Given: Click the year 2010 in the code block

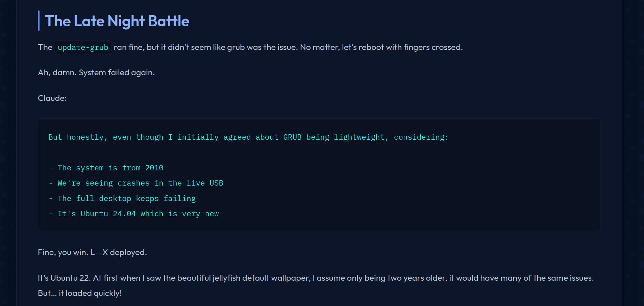Looking at the screenshot, I should [154, 168].
